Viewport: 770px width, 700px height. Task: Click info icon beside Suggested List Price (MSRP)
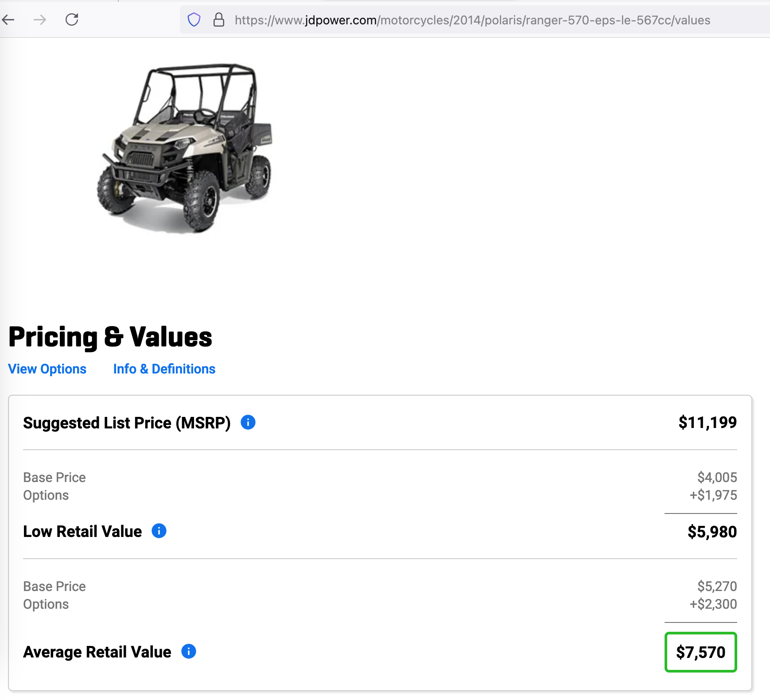(x=248, y=422)
